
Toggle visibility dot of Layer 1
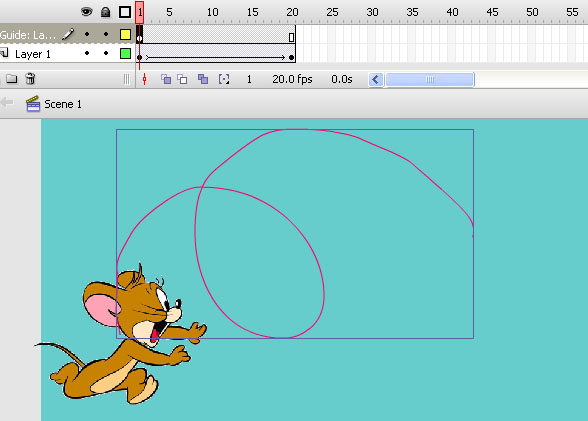pos(87,54)
